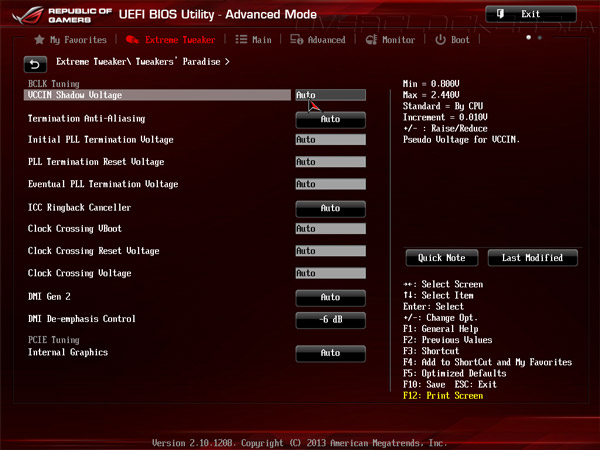Click the star icon of My Favorites
This screenshot has width=600, height=450.
coord(39,39)
